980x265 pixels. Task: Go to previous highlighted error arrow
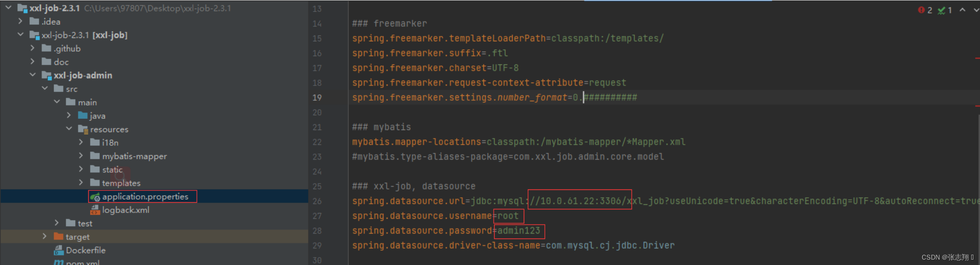[x=963, y=10]
